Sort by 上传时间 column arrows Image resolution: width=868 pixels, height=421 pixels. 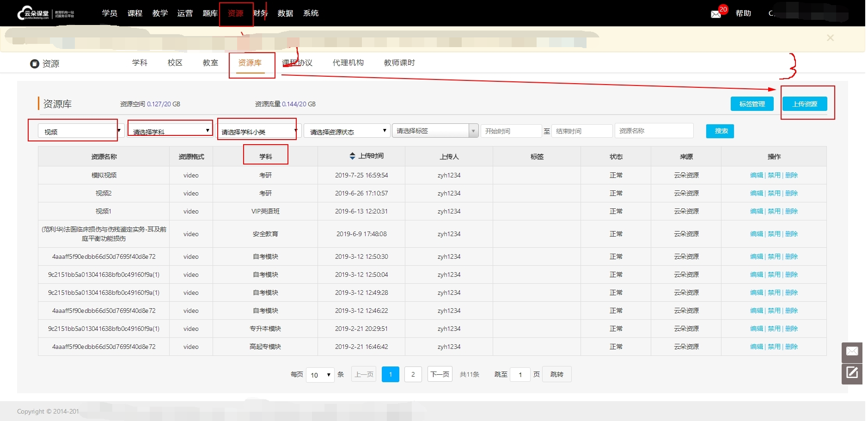[x=352, y=156]
